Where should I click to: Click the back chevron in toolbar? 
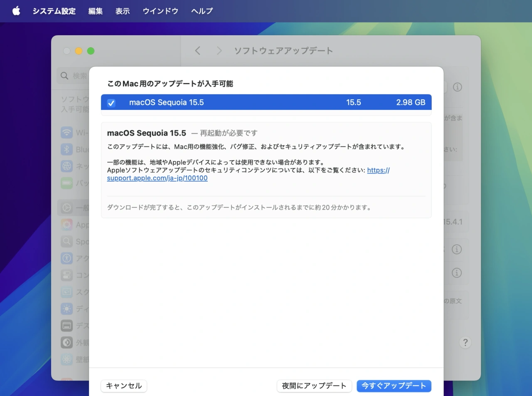[198, 51]
